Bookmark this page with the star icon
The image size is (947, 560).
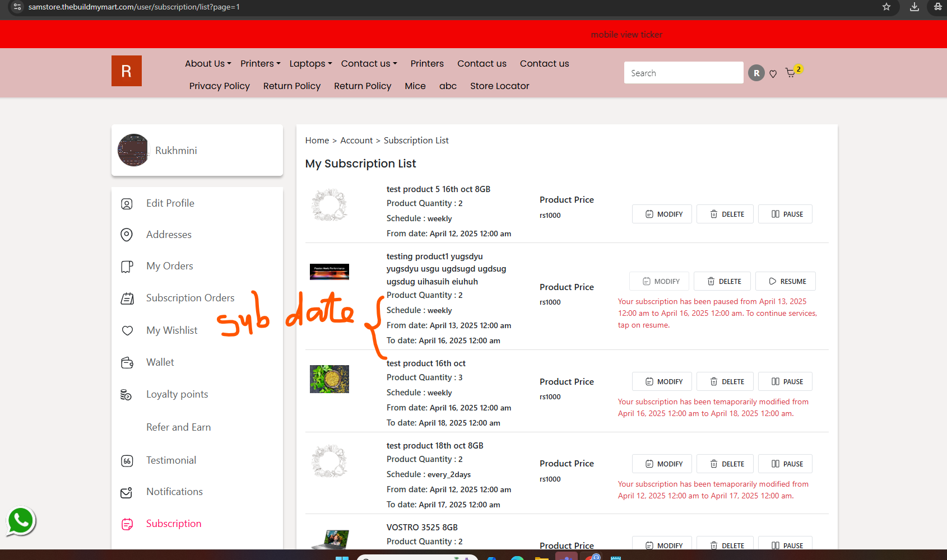pos(886,7)
